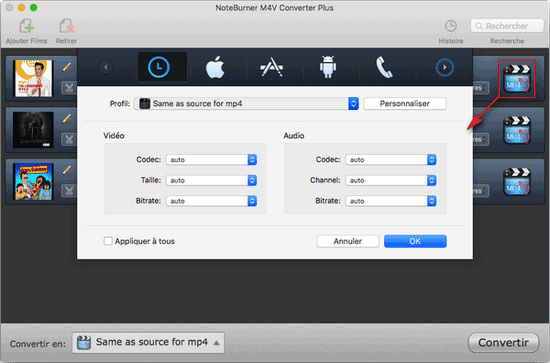This screenshot has height=363, width=550.
Task: Open the Convertir en format selector
Action: pyautogui.click(x=148, y=342)
